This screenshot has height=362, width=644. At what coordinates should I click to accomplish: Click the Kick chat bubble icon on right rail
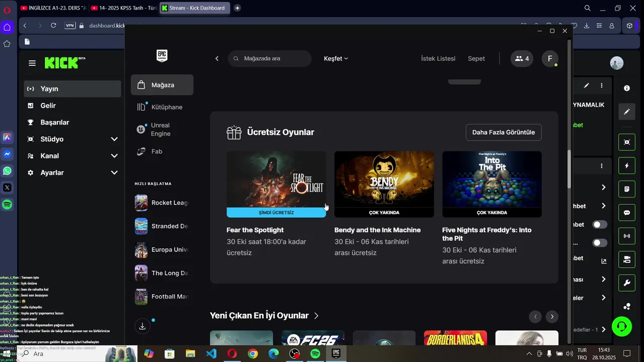[x=627, y=213]
